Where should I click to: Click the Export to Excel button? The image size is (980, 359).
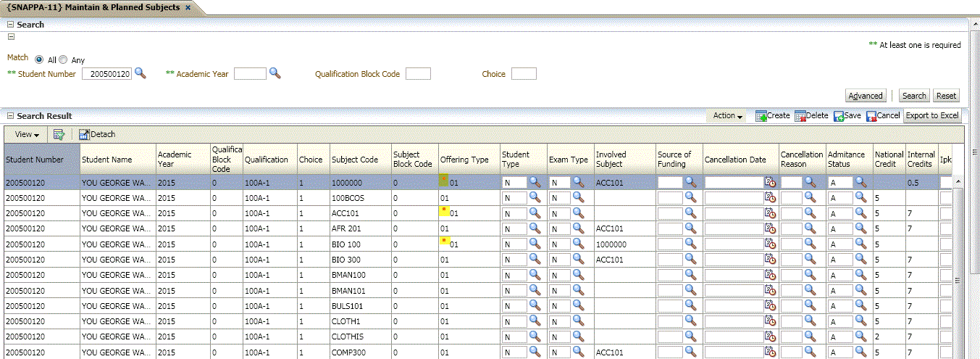pos(932,115)
